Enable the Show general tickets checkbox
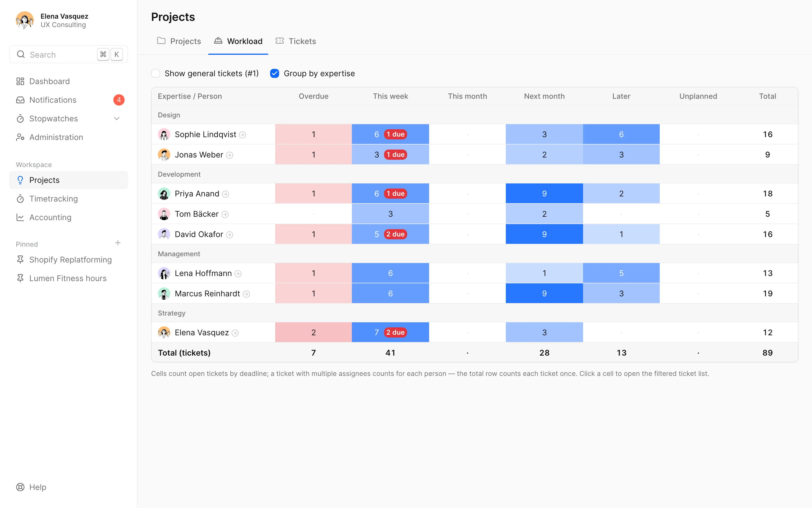The width and height of the screenshot is (812, 508). [x=156, y=73]
